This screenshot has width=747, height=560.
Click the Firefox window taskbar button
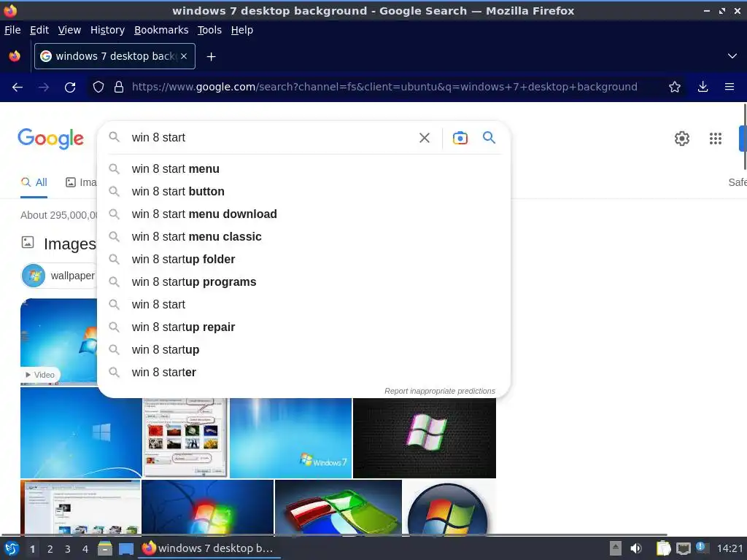pos(209,548)
